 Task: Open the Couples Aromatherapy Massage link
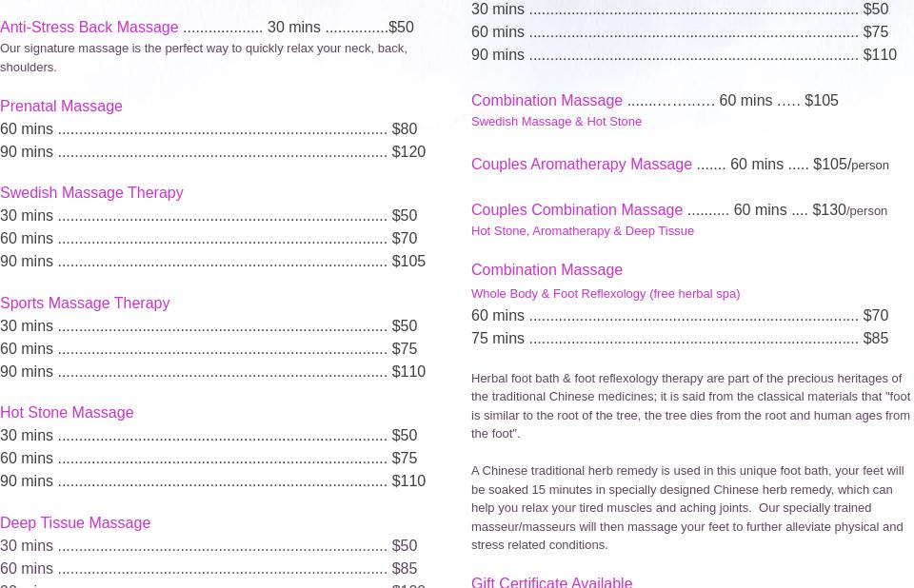click(581, 165)
